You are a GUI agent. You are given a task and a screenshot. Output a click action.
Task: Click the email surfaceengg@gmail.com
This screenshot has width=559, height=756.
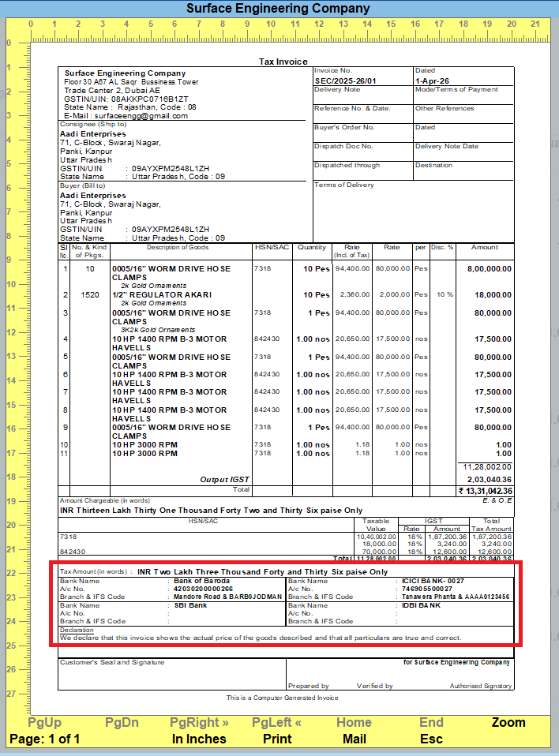click(x=141, y=116)
